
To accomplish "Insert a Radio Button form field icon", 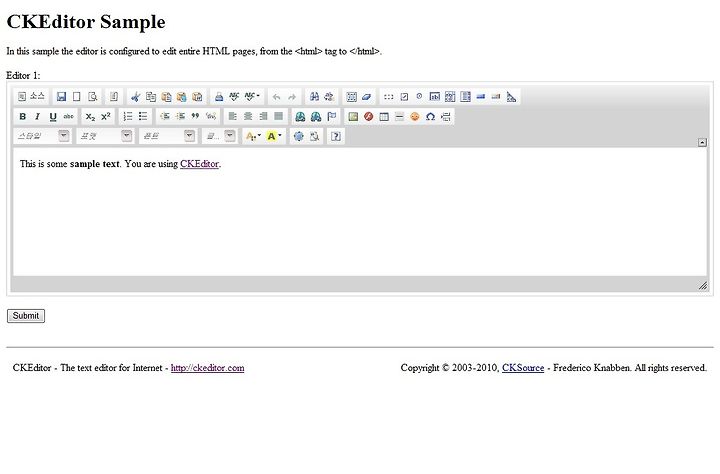I will click(419, 96).
